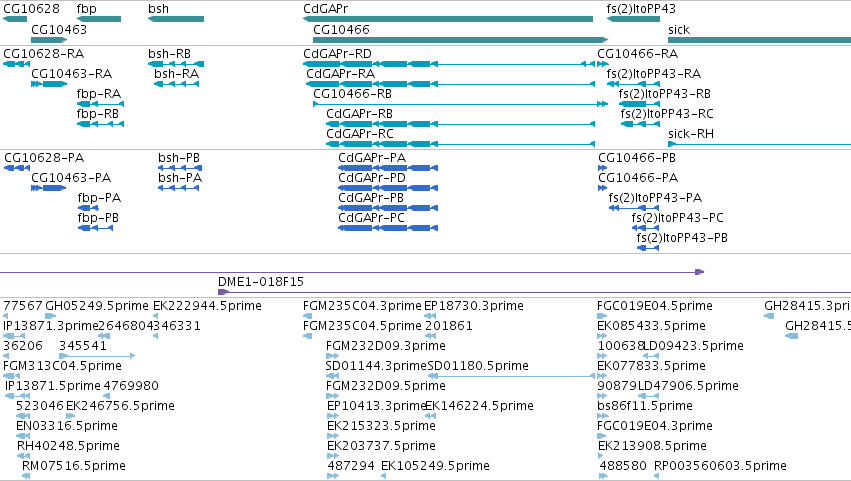Click the fs(2)ltoPP43 gene bar
The width and height of the screenshot is (851, 481).
click(633, 19)
